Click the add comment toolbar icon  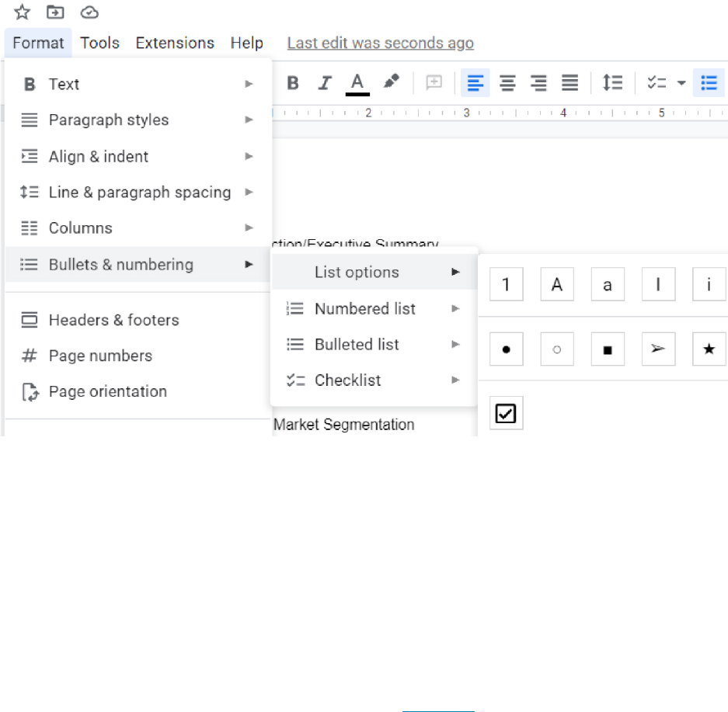[434, 83]
